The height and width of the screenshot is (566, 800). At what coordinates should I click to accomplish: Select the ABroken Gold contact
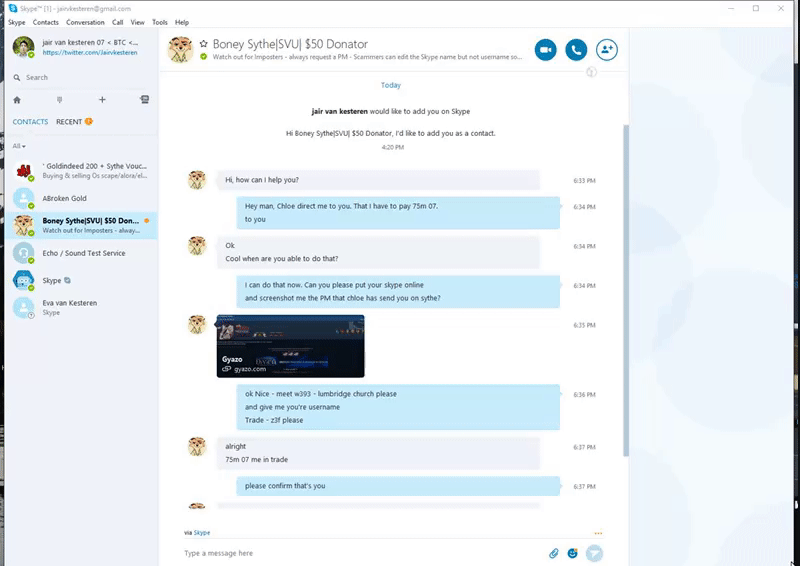click(x=82, y=198)
